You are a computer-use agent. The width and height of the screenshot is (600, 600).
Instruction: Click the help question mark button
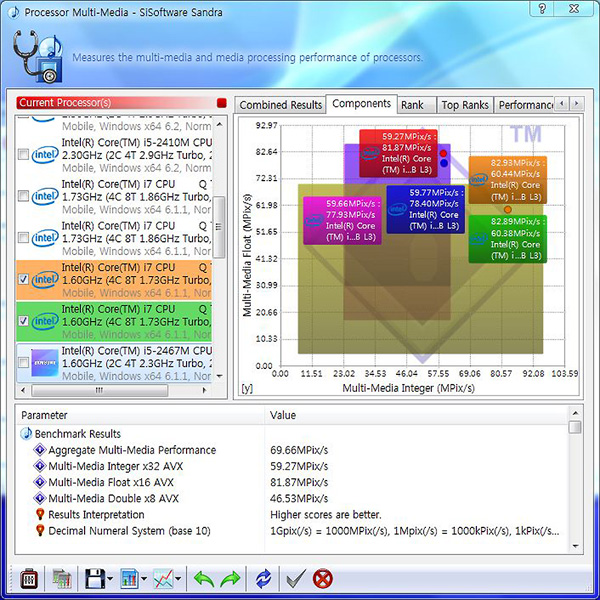point(542,8)
